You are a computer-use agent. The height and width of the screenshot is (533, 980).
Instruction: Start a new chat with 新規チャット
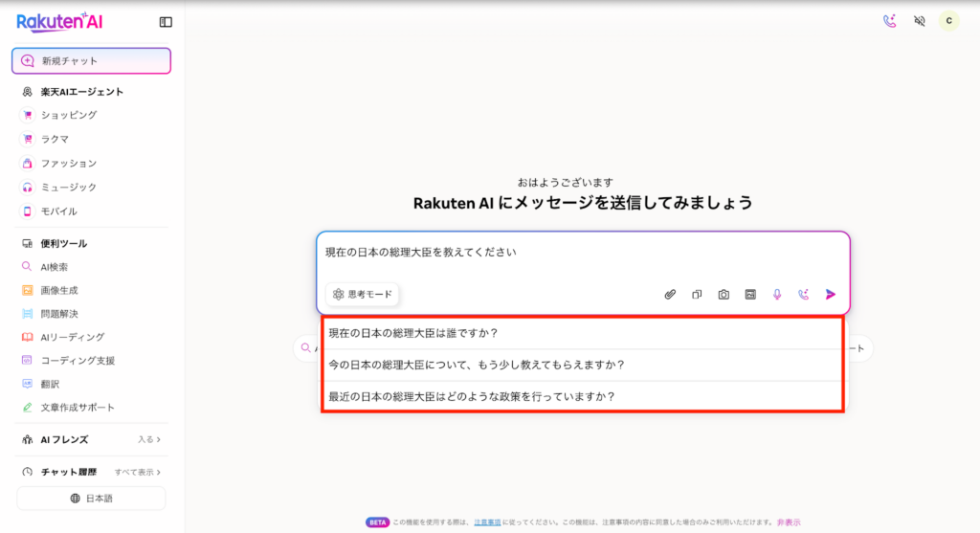tap(91, 60)
